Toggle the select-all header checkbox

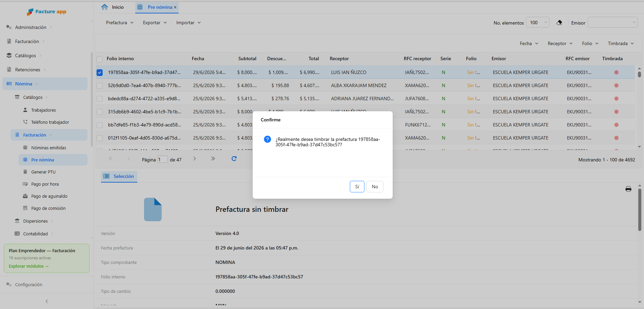click(100, 59)
